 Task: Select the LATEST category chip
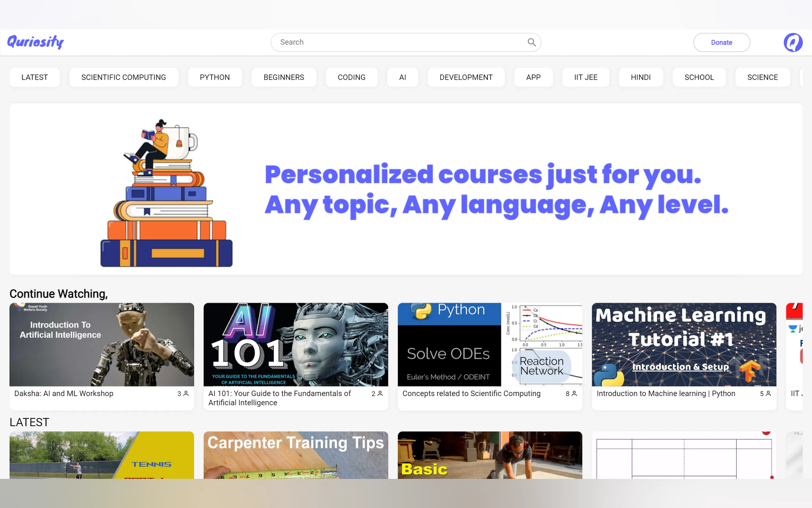click(x=35, y=77)
